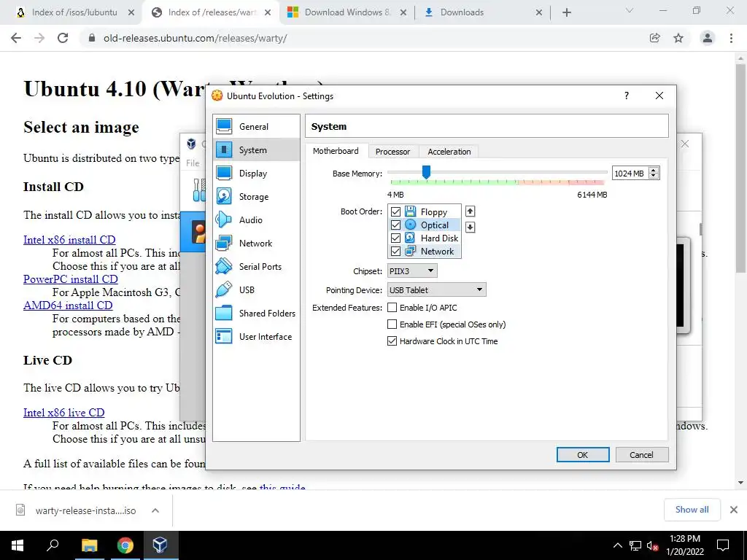Open Intel x86 live CD link

(64, 413)
